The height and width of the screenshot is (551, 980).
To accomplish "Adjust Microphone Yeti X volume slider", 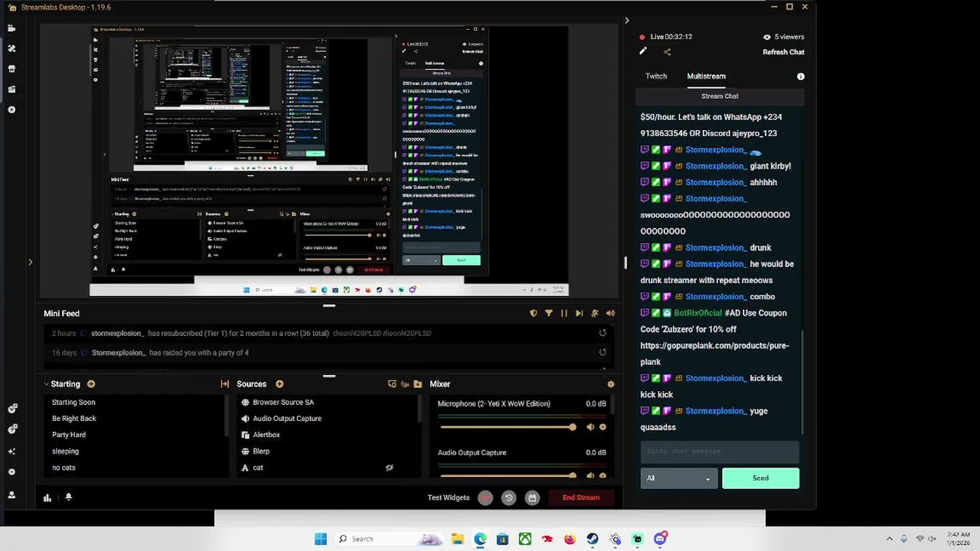I will [x=507, y=427].
